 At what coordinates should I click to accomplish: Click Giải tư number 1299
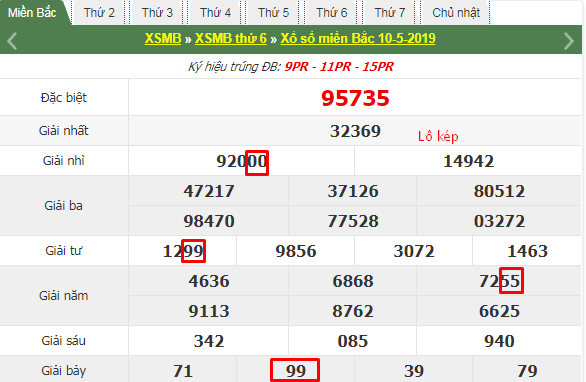point(183,251)
